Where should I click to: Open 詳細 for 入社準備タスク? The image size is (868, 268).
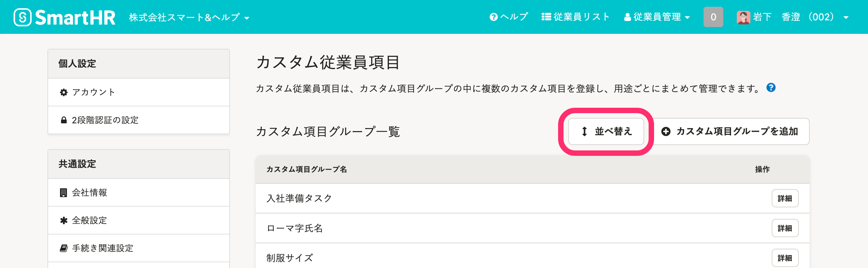coord(785,198)
